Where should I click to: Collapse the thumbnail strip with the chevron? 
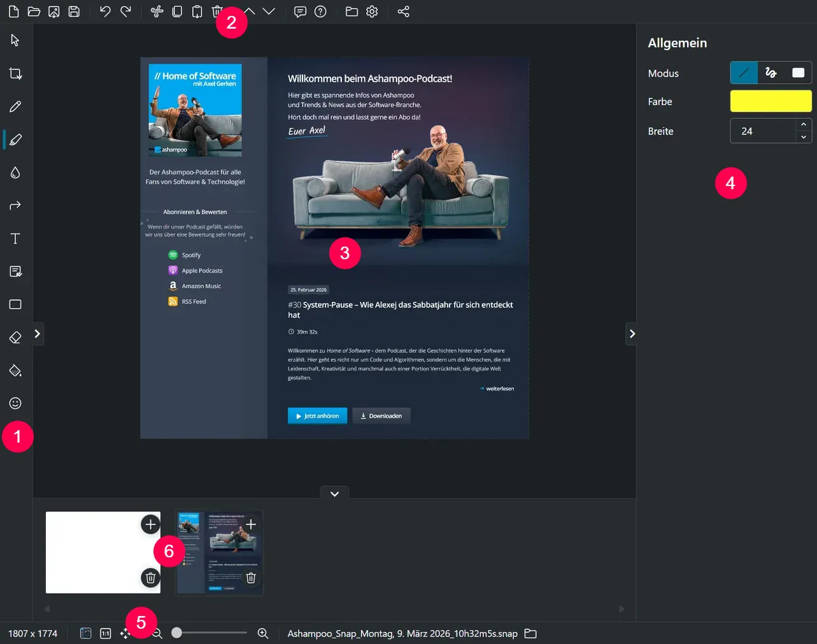tap(334, 493)
